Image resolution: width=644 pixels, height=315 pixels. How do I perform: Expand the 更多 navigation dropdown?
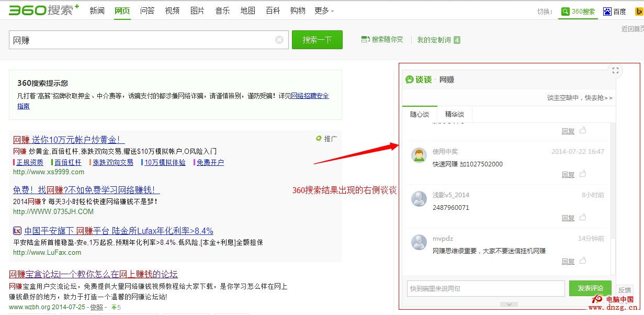click(324, 11)
